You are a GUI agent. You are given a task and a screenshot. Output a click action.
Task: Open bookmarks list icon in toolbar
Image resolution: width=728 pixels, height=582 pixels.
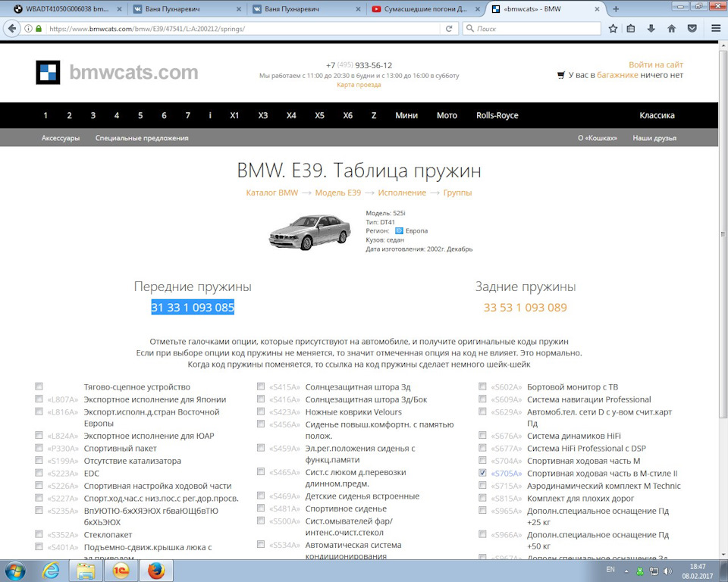(x=630, y=29)
